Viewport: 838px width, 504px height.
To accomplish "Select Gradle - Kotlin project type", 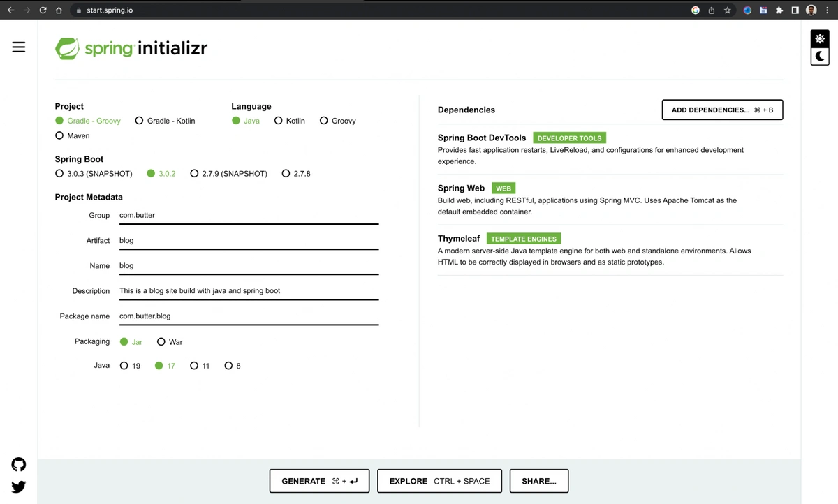I will [x=165, y=121].
